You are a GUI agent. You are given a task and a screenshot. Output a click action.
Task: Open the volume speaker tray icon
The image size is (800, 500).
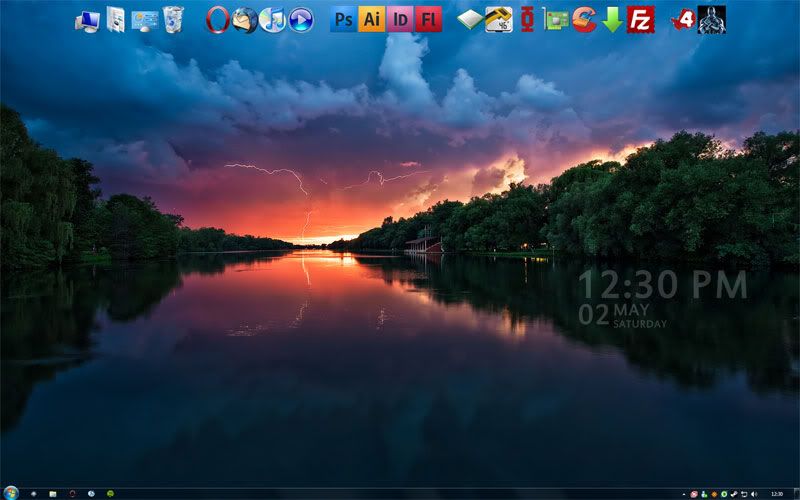(754, 494)
